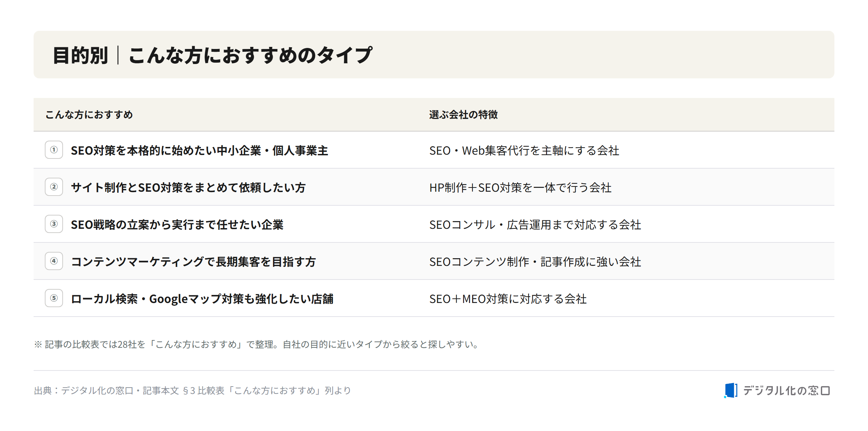This screenshot has height=431, width=868.
Task: Click the text SEO＋MEO対策に対応する会社
Action: [508, 299]
